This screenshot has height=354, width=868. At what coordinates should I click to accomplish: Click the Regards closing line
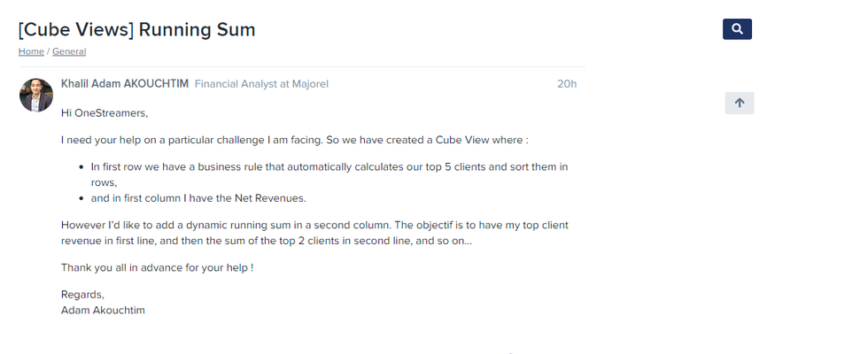[x=82, y=294]
